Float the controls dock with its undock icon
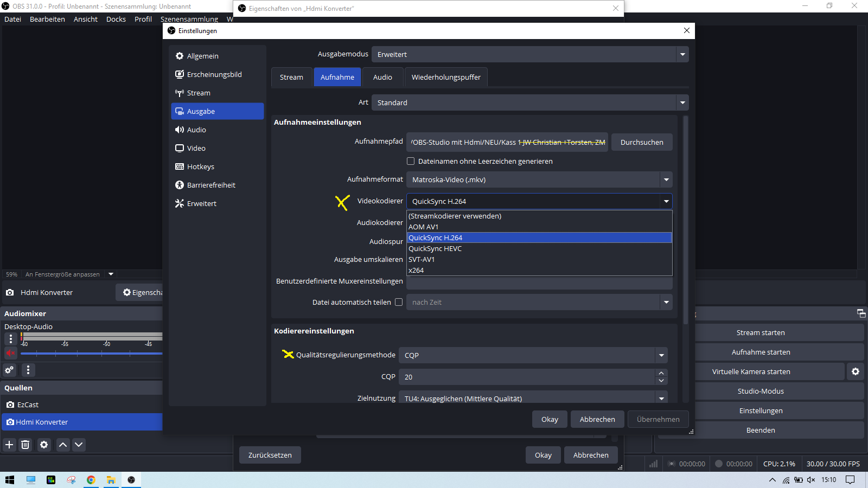The height and width of the screenshot is (488, 868). point(861,313)
